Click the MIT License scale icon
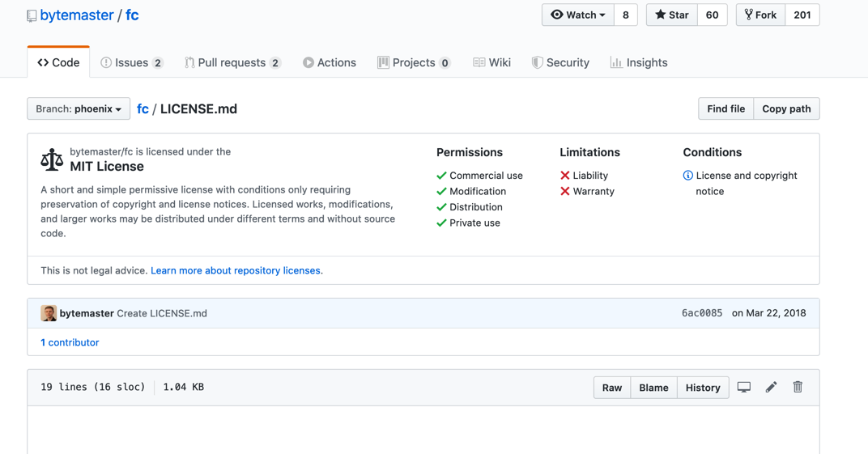This screenshot has height=454, width=868. (x=52, y=159)
